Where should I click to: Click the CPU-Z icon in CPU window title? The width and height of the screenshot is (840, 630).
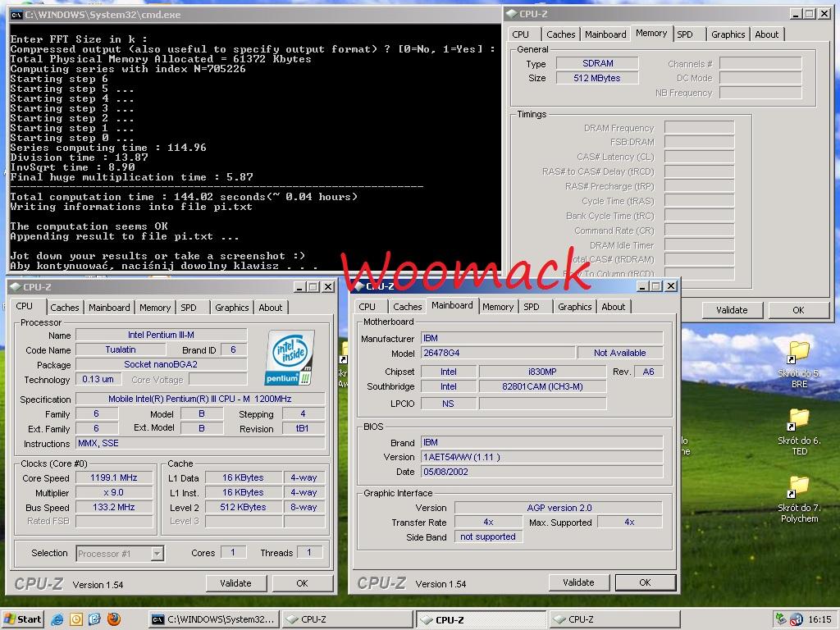[15, 286]
